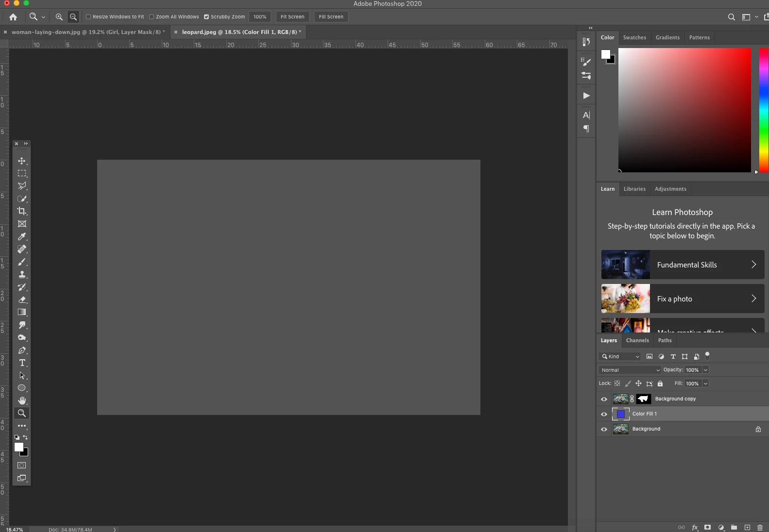Click the foreground color swatch in toolbar
Screen dimensions: 769x532
18,447
